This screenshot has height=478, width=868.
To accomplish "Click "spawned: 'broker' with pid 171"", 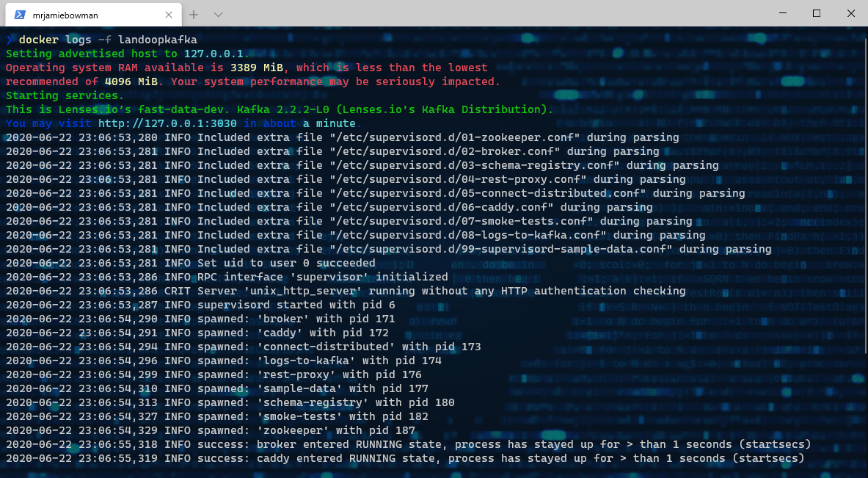I will tap(296, 319).
